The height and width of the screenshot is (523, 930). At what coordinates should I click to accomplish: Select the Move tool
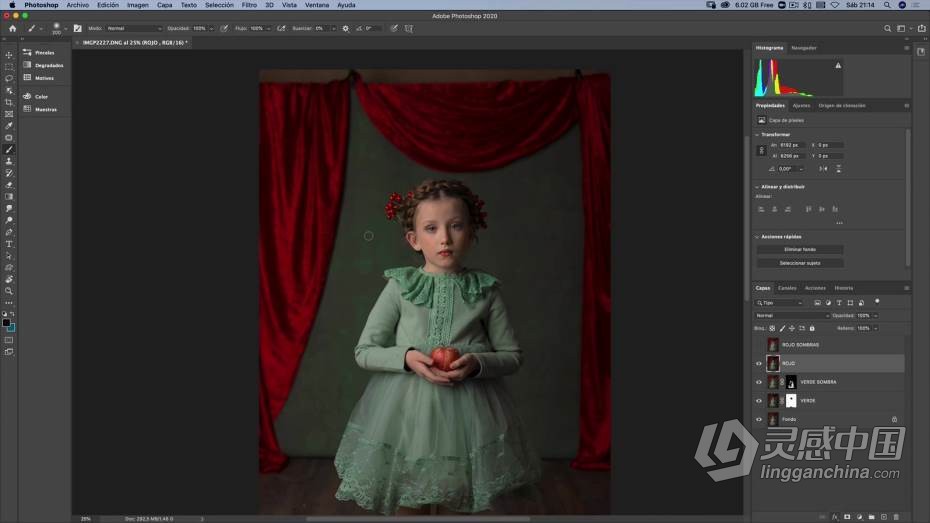pyautogui.click(x=9, y=55)
